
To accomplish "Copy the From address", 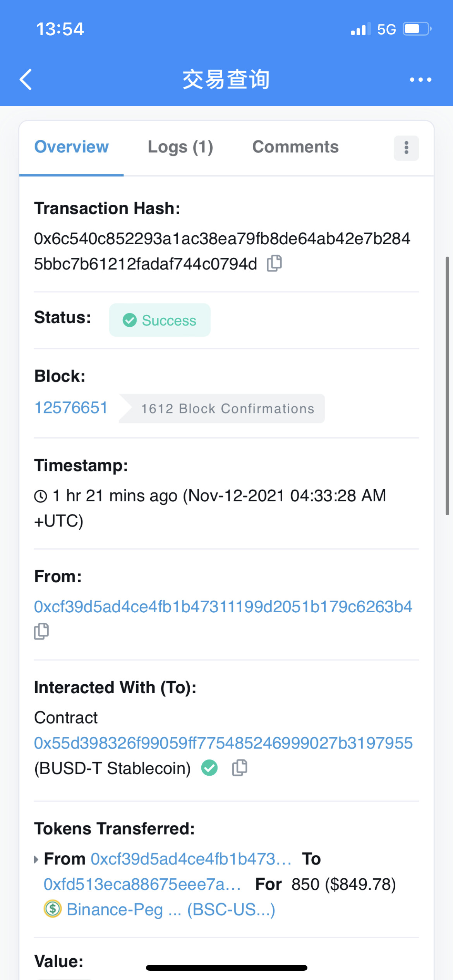I will click(x=41, y=631).
